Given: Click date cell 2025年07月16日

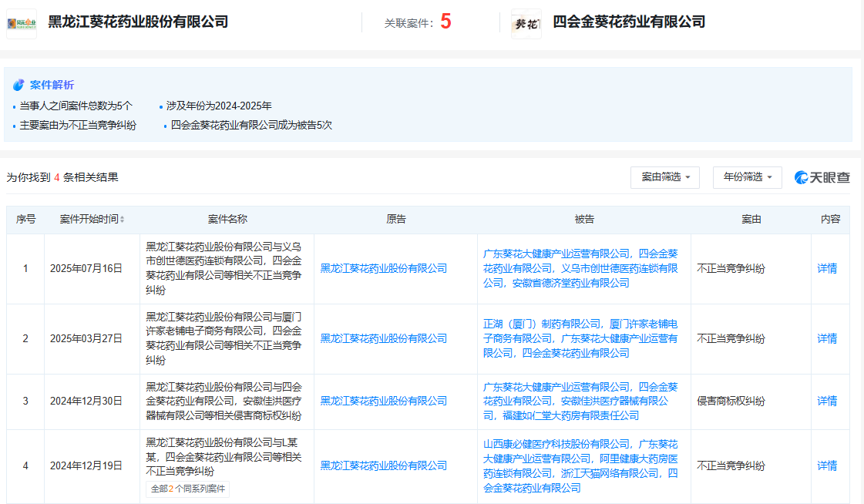Looking at the screenshot, I should tap(86, 268).
